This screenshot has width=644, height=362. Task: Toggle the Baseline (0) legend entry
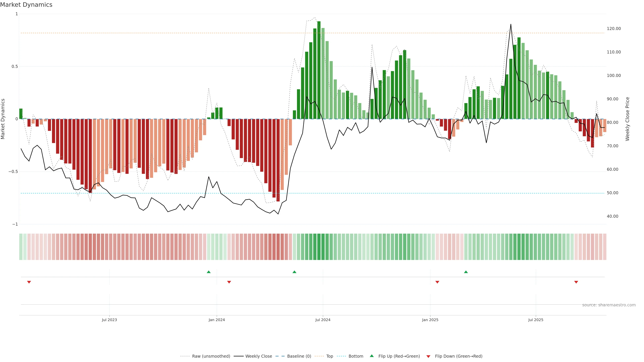[x=299, y=356]
